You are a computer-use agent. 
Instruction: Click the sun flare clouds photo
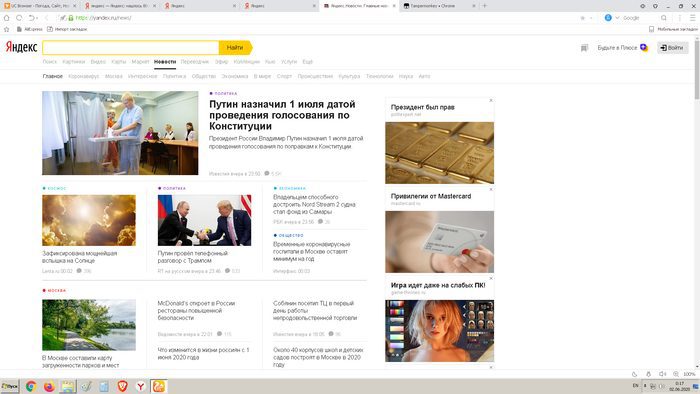pyautogui.click(x=89, y=220)
